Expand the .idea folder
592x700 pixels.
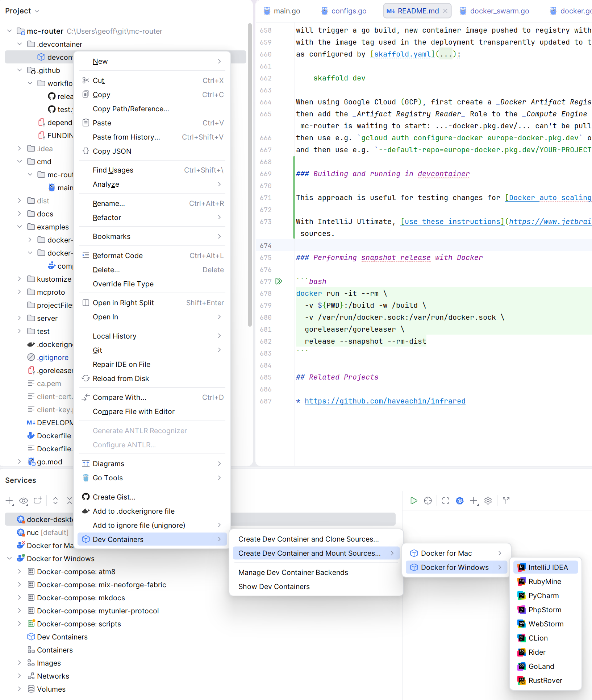[20, 149]
